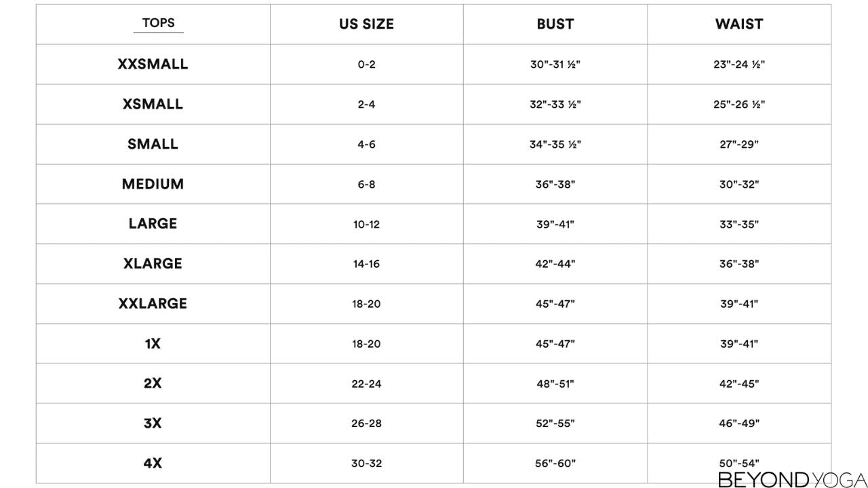Select the SMALL row label
The image size is (868, 488).
click(153, 144)
